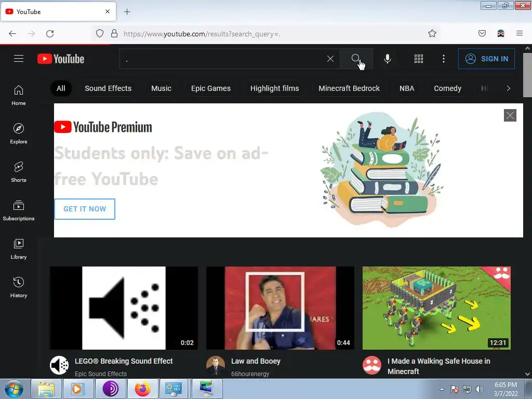Click the YouTube Premium logo in banner

pyautogui.click(x=103, y=127)
